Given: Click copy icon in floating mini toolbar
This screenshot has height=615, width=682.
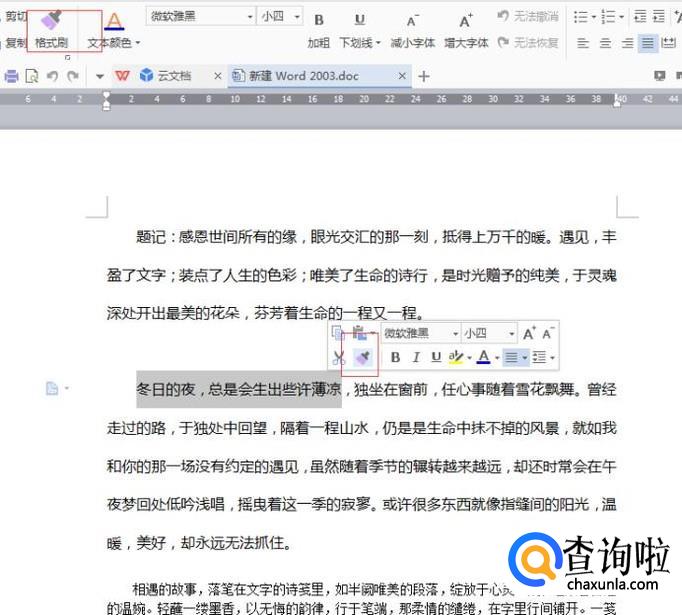Looking at the screenshot, I should pos(337,333).
